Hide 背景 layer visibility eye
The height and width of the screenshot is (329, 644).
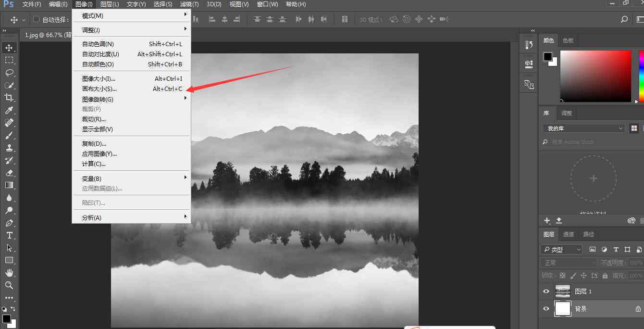pyautogui.click(x=546, y=309)
